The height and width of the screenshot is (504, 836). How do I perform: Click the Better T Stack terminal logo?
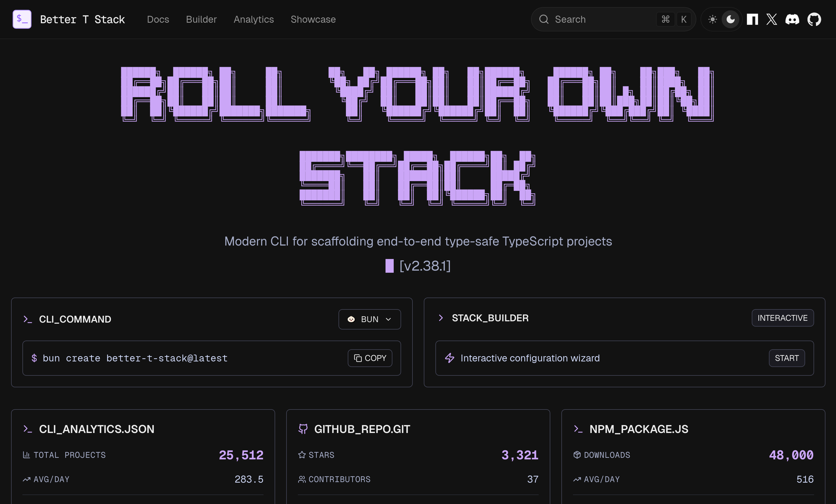22,19
